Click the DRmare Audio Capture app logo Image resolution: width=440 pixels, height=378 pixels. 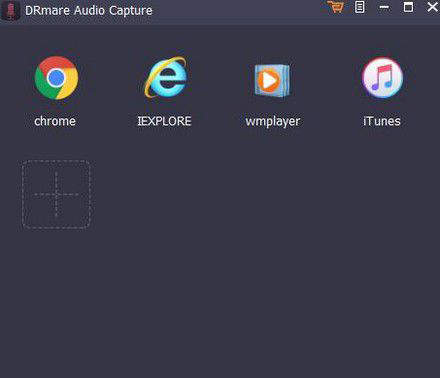pos(10,10)
